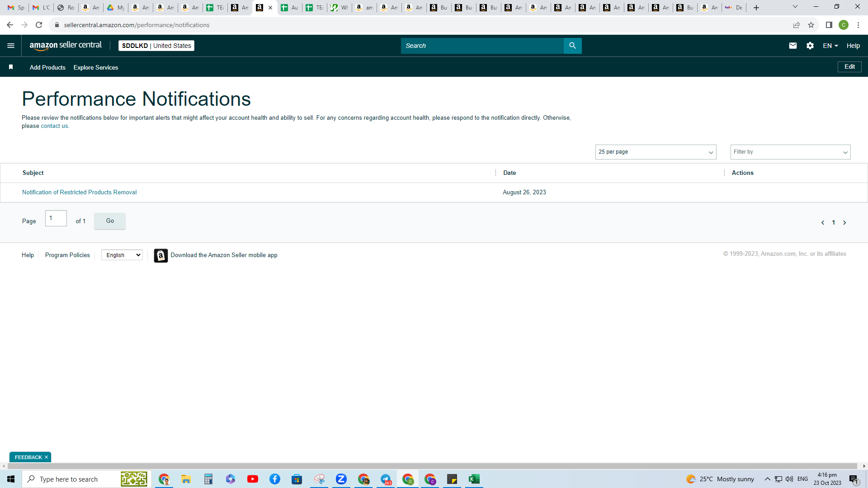Viewport: 868px width, 488px height.
Task: Click the Amazon Seller Central logo
Action: click(x=66, y=46)
